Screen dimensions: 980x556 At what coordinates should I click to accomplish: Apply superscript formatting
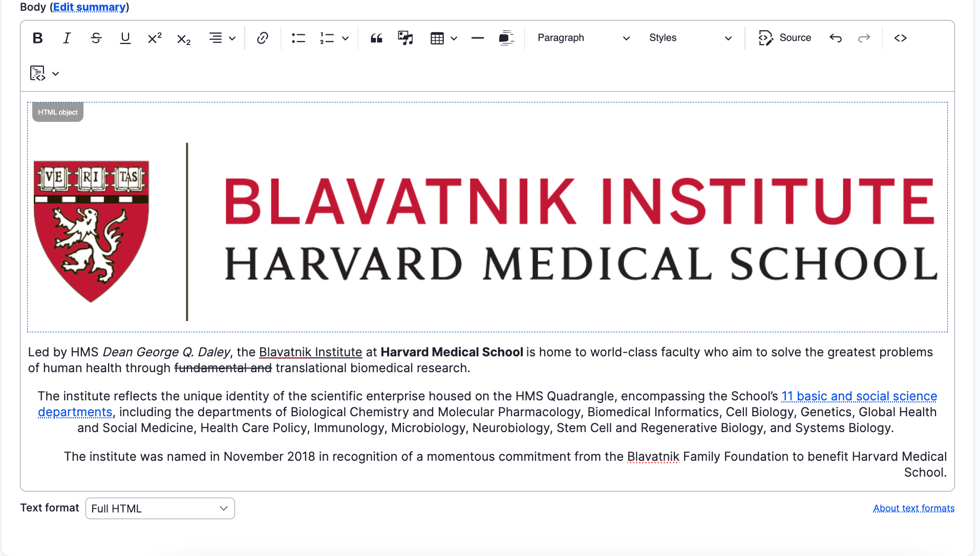(155, 38)
